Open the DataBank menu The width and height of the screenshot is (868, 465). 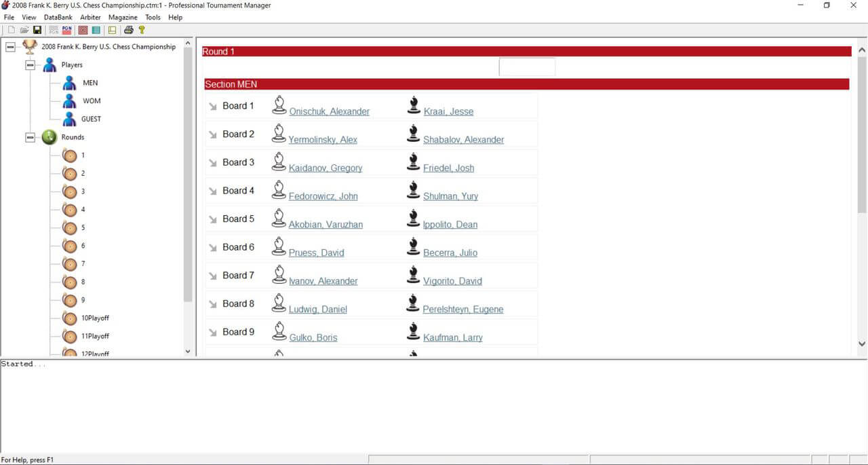(x=58, y=17)
